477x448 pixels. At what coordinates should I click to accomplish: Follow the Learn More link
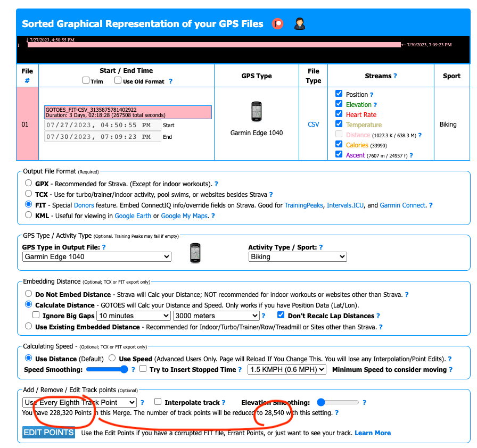coord(373,433)
